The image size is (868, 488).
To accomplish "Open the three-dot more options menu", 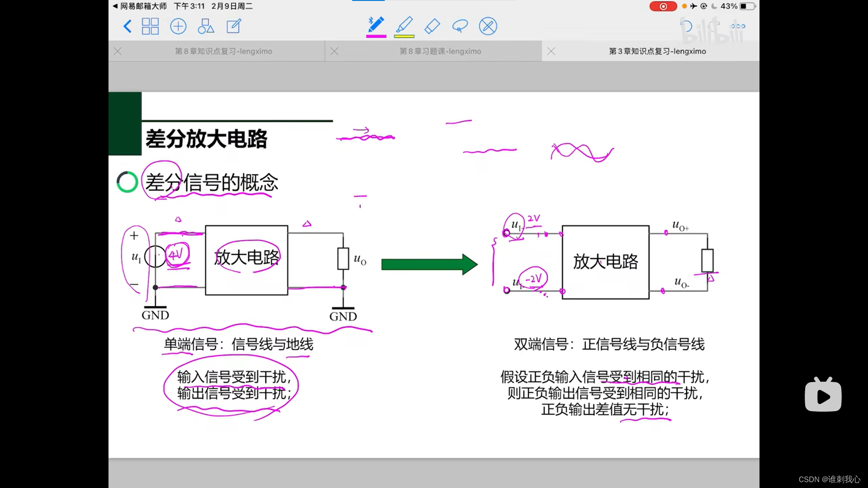I will pos(738,26).
